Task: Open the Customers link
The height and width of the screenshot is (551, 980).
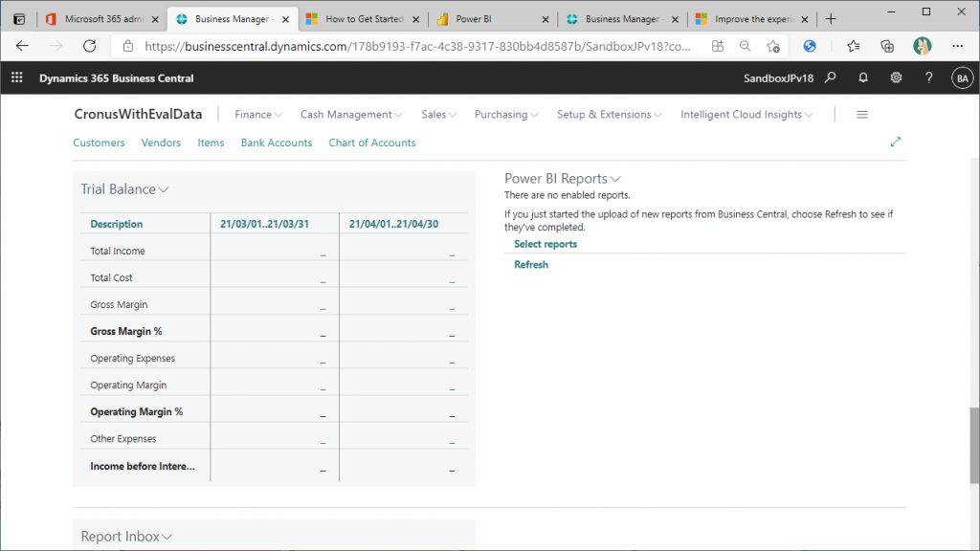Action: click(99, 143)
